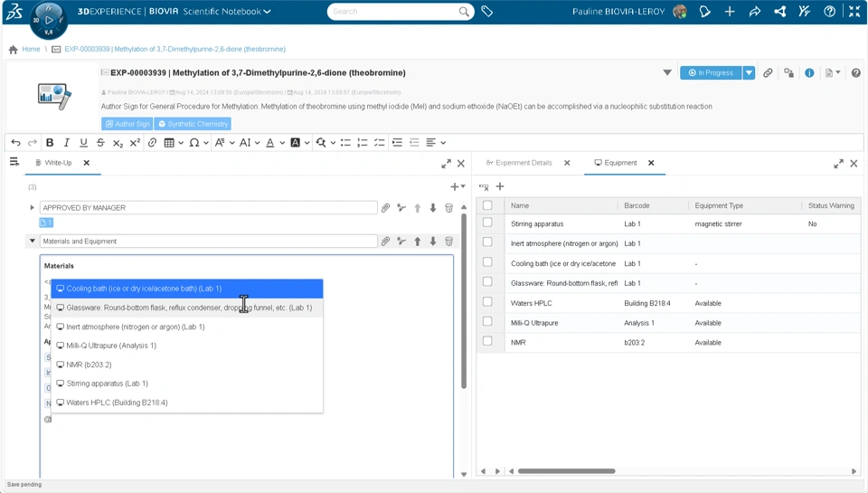
Task: Select the checkbox for Inert atmosphere row
Action: [487, 242]
